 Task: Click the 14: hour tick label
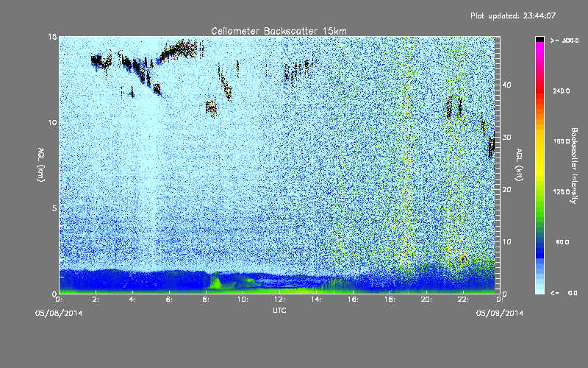coord(317,300)
